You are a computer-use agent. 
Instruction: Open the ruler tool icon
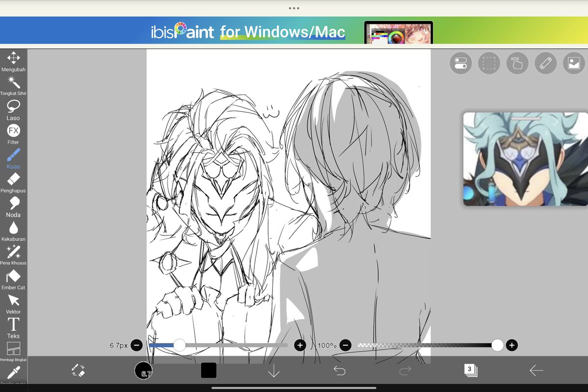546,63
